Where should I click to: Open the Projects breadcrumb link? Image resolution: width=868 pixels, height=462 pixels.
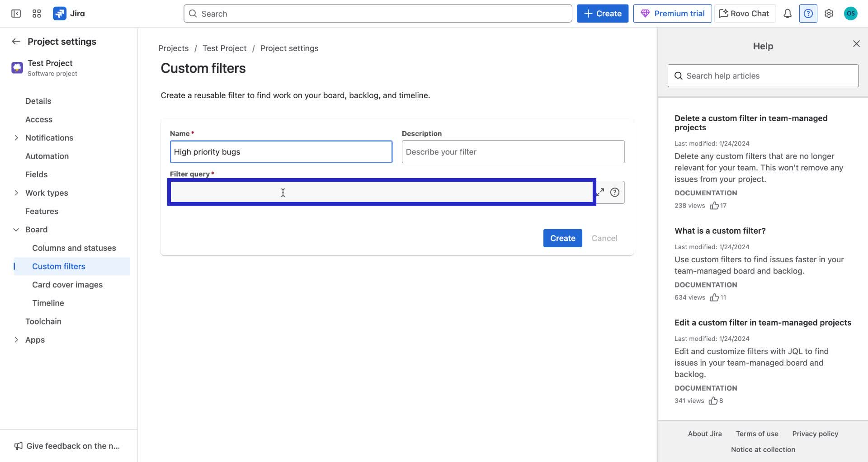pos(173,48)
